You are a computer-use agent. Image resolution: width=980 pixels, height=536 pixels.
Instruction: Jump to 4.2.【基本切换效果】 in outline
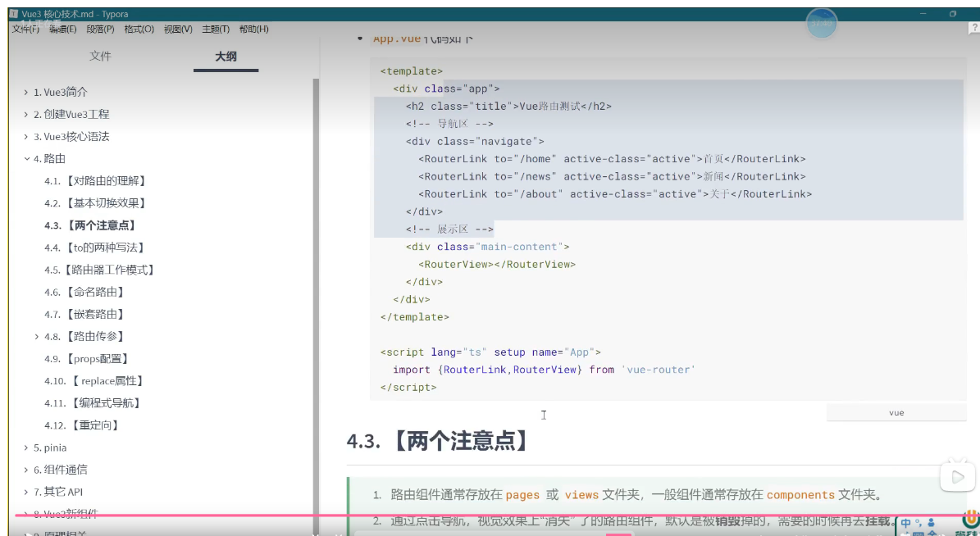click(96, 203)
